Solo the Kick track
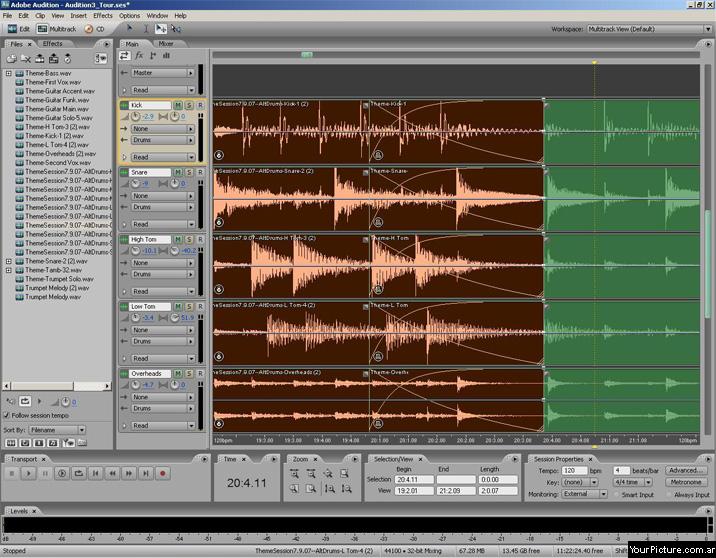Image resolution: width=716 pixels, height=558 pixels. click(x=189, y=105)
